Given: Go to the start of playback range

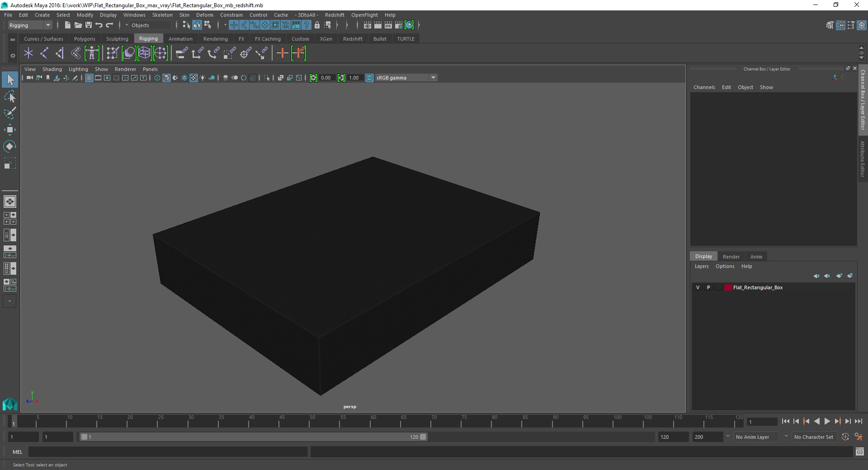Looking at the screenshot, I should click(x=785, y=421).
